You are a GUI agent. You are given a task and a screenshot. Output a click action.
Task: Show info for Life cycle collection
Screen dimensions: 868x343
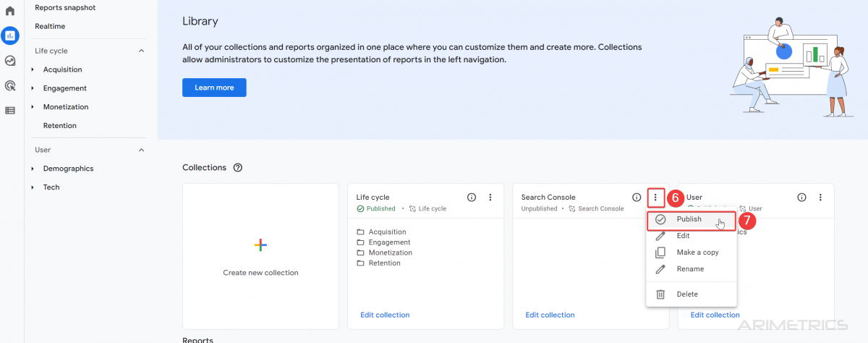coord(472,198)
